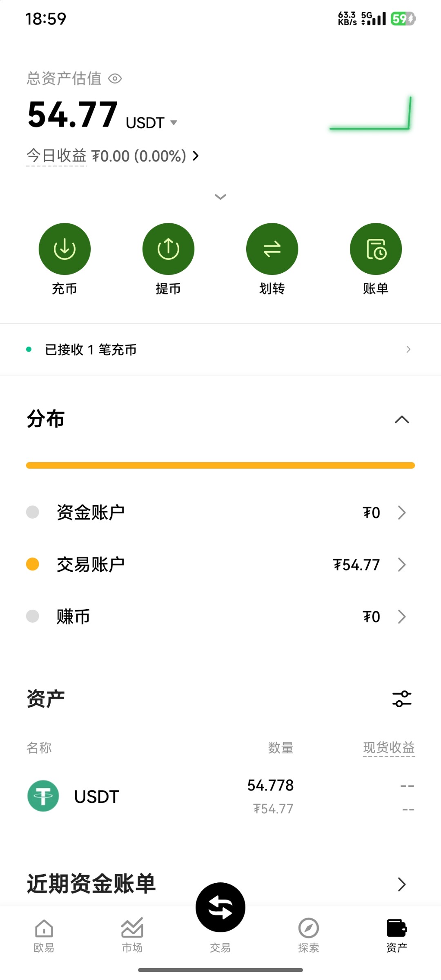Tap the USDT coin icon
Screen dimensions: 441x980
tap(43, 796)
